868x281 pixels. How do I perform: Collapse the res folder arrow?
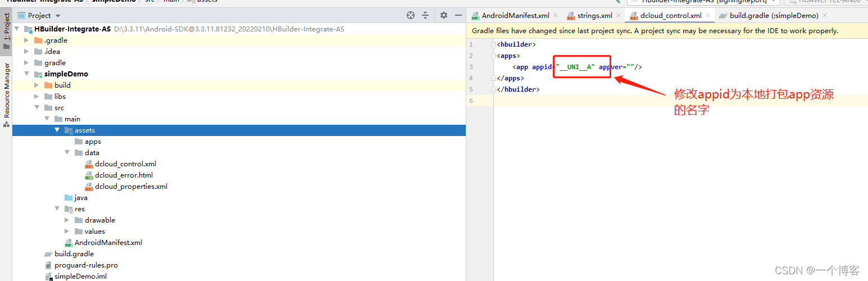point(57,209)
